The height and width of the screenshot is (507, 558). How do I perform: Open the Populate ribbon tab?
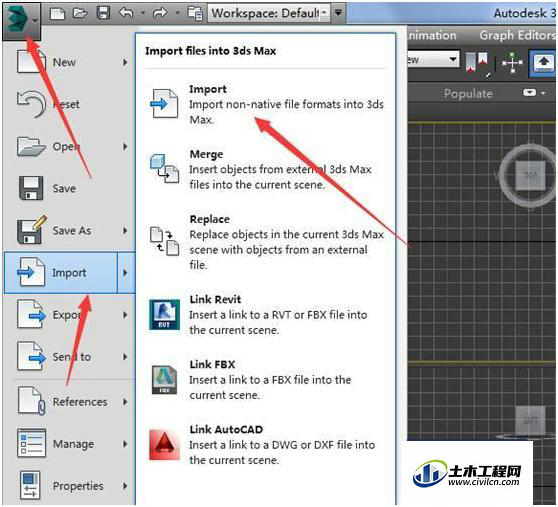[468, 94]
